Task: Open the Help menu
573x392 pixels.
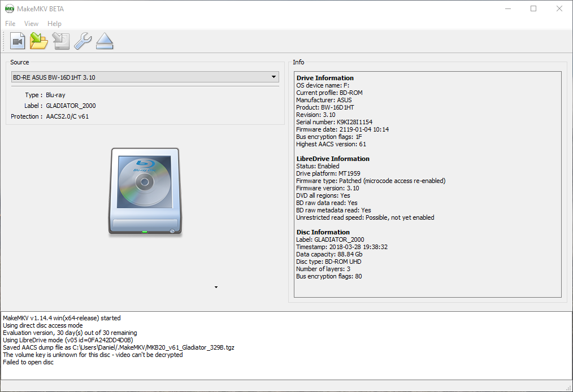Action: pos(54,24)
